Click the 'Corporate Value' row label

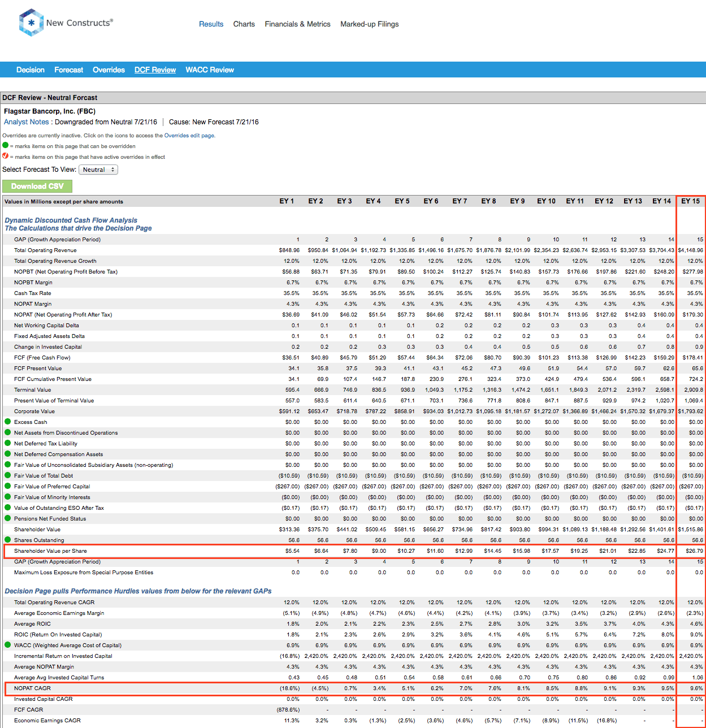[34, 411]
